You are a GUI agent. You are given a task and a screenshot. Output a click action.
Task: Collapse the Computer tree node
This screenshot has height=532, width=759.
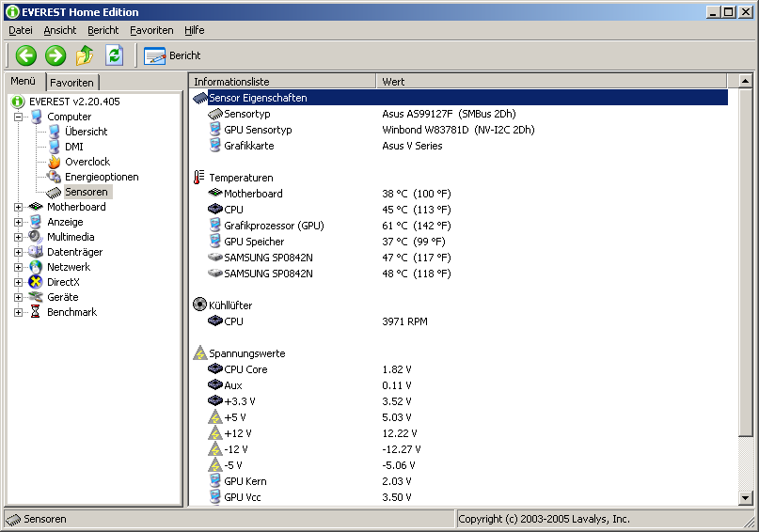pyautogui.click(x=19, y=117)
